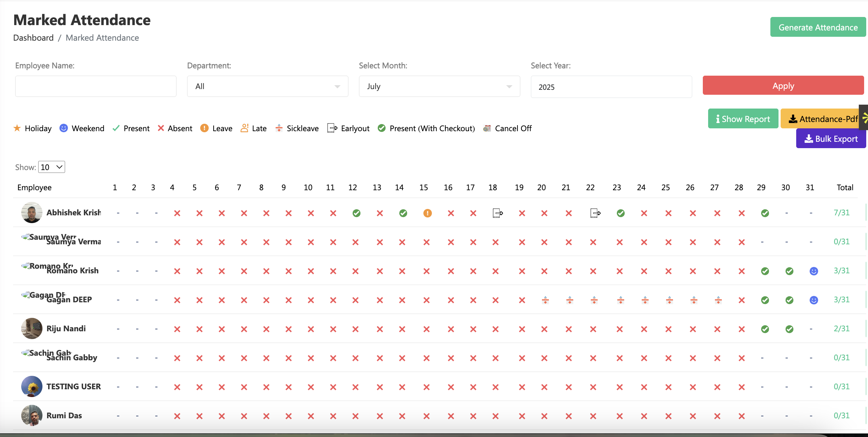
Task: Click Gagan DEEP's sickleave icon on day 20
Action: click(545, 300)
